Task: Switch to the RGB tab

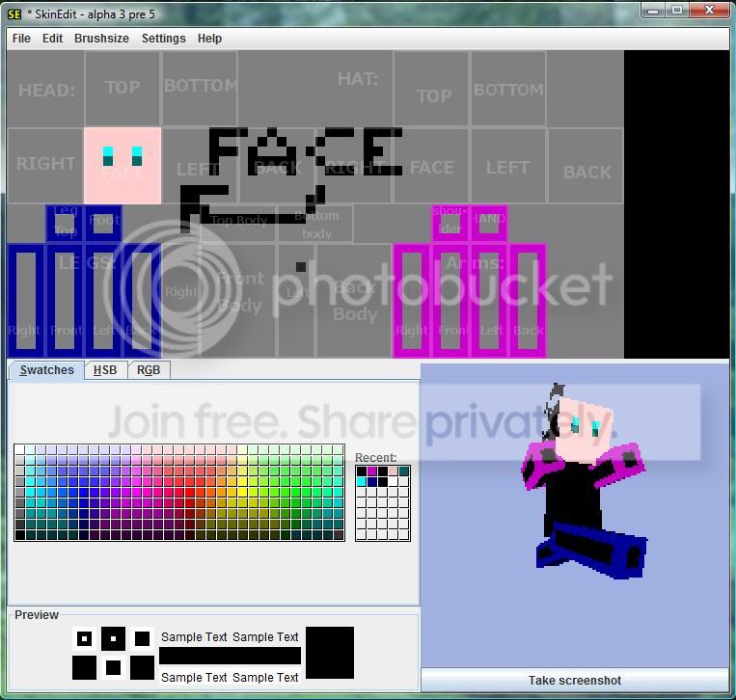Action: pos(148,370)
